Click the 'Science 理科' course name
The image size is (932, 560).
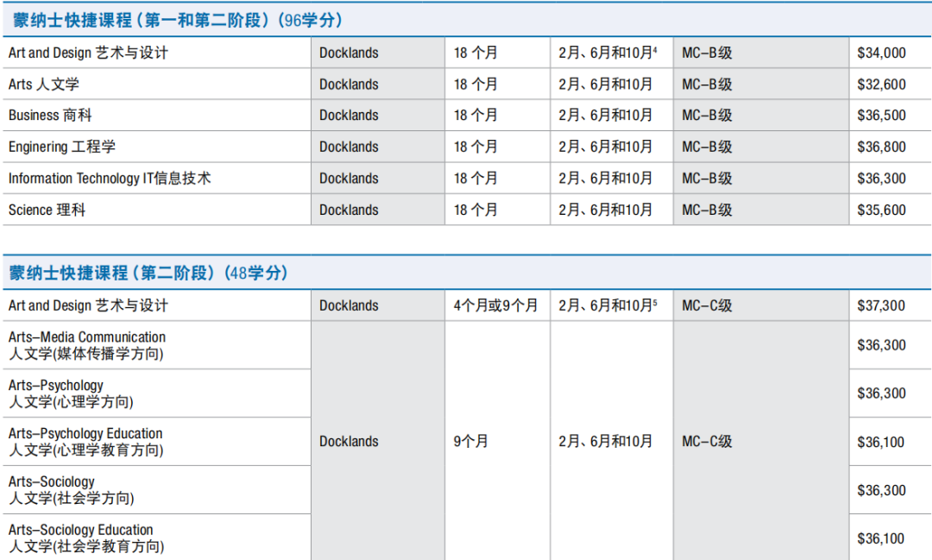coord(47,210)
